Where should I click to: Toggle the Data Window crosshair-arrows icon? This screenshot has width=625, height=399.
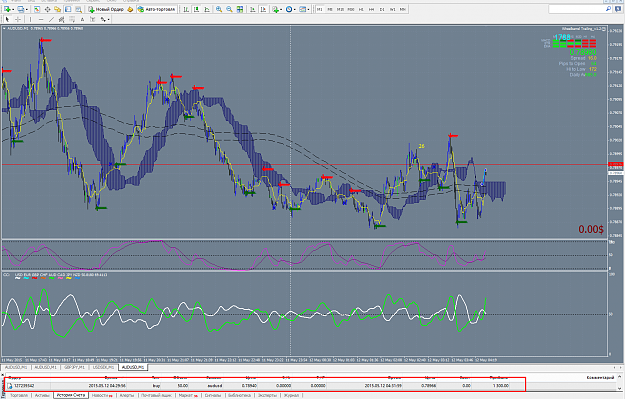tap(47, 9)
